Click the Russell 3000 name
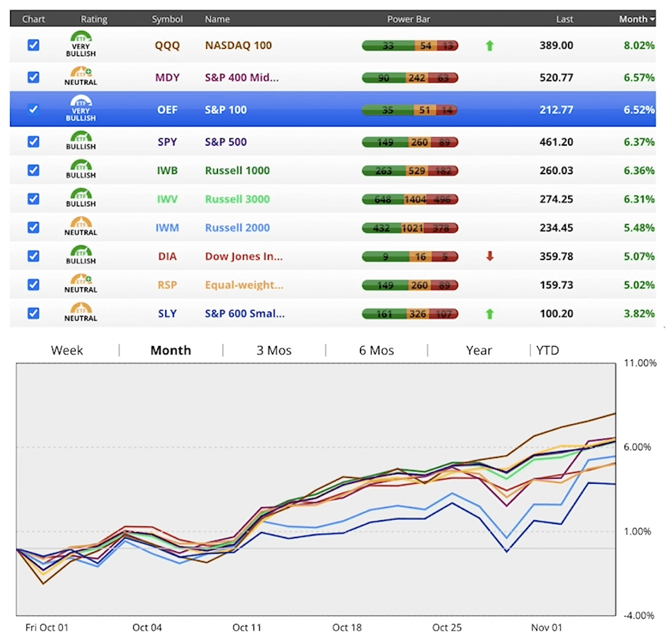The width and height of the screenshot is (666, 644). (x=237, y=199)
